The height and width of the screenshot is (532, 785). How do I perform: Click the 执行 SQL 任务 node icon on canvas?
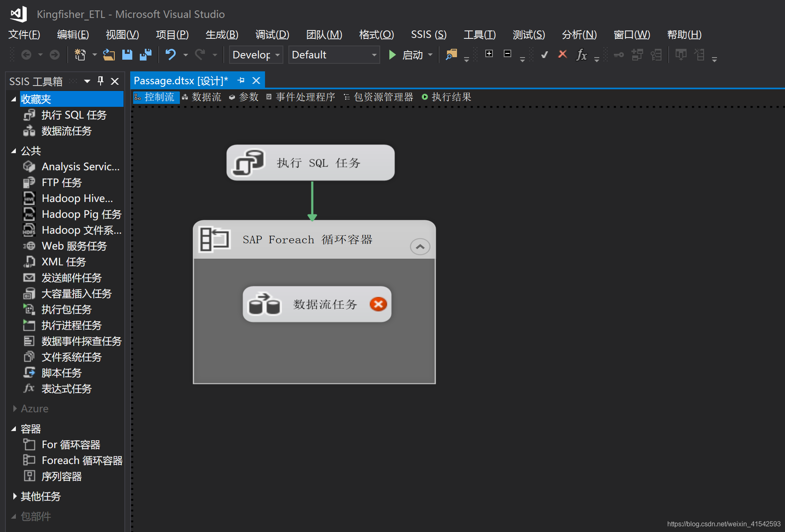point(249,163)
